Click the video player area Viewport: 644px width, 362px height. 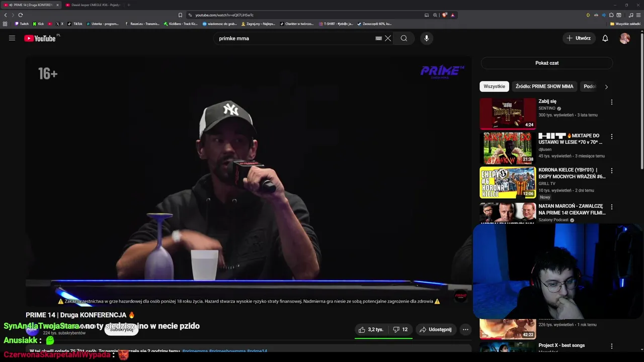(249, 181)
